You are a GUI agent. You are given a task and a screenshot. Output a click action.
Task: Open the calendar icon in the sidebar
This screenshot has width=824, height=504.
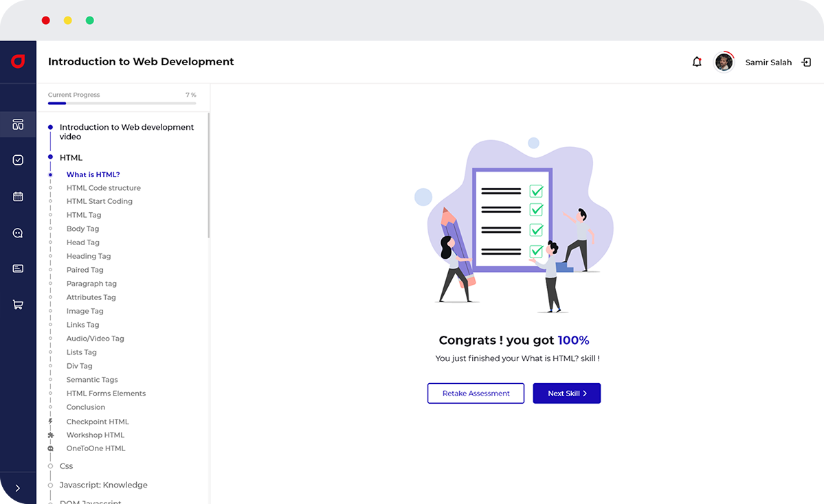(x=18, y=196)
